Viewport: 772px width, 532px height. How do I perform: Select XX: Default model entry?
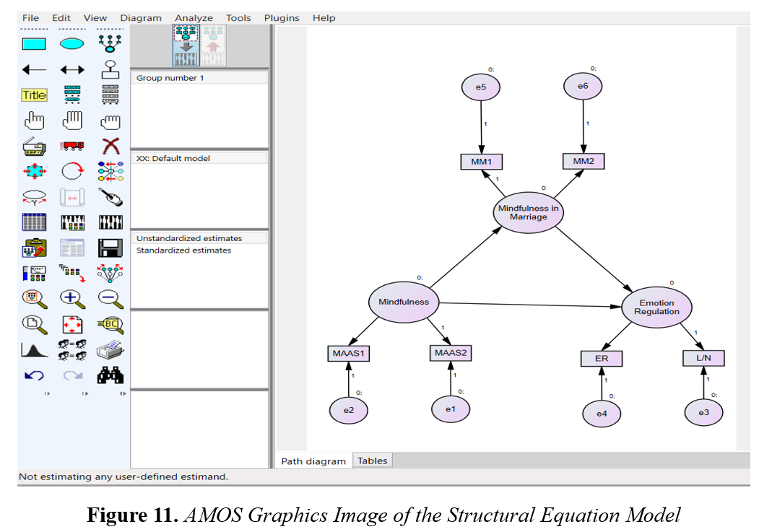[173, 158]
